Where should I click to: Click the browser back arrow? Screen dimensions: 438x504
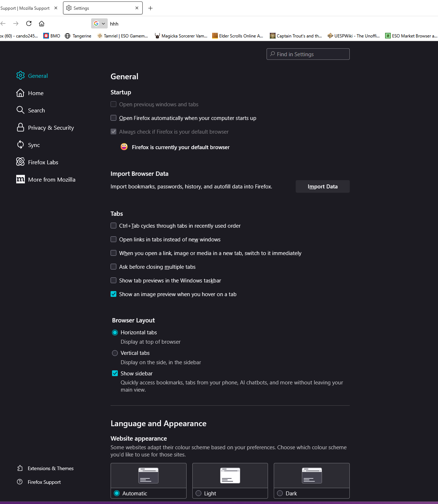(3, 23)
